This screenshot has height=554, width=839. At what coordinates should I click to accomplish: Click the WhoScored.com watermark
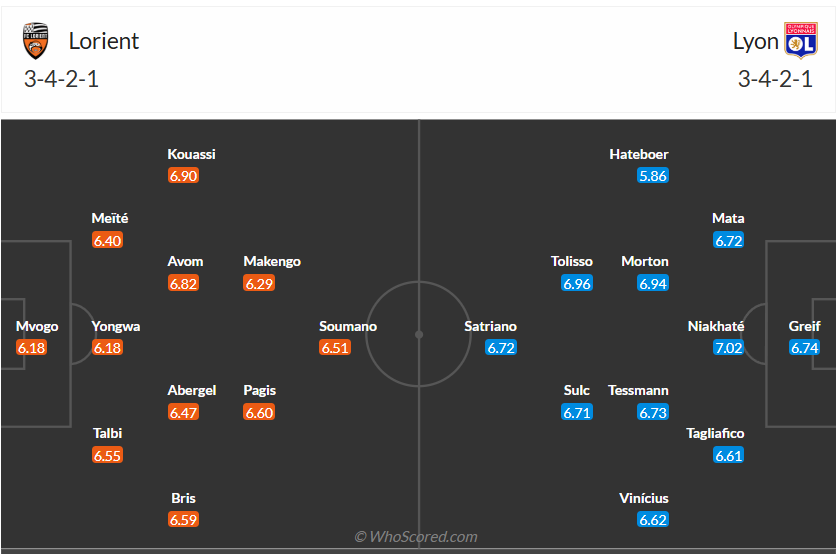(416, 537)
